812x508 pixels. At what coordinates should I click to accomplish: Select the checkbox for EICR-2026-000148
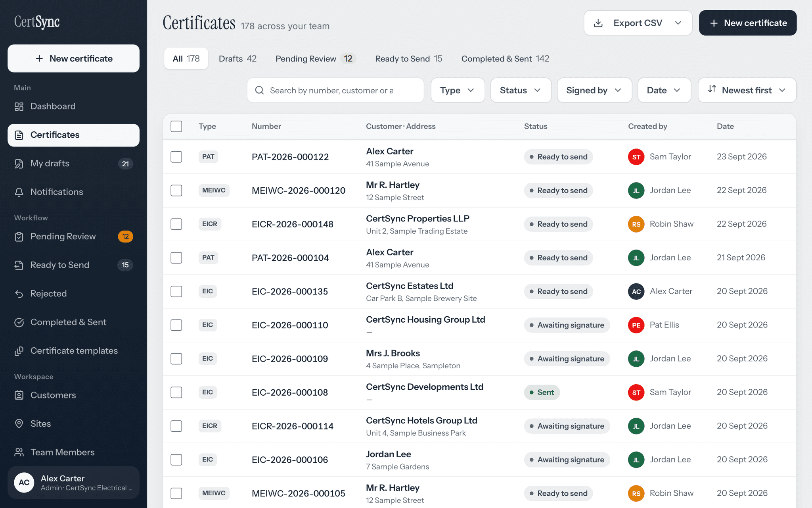176,224
